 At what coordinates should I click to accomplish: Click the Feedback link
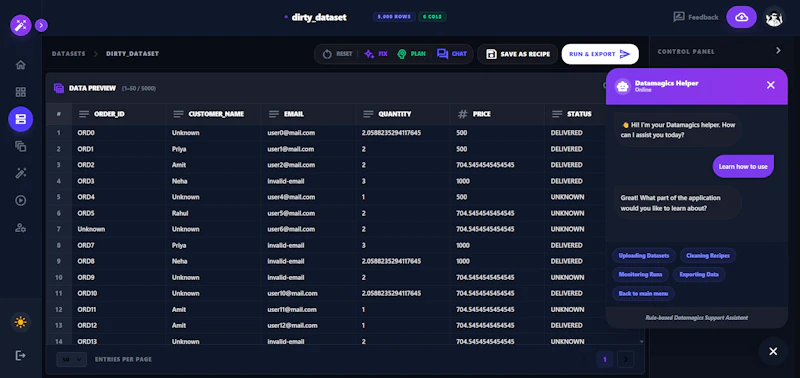[696, 17]
